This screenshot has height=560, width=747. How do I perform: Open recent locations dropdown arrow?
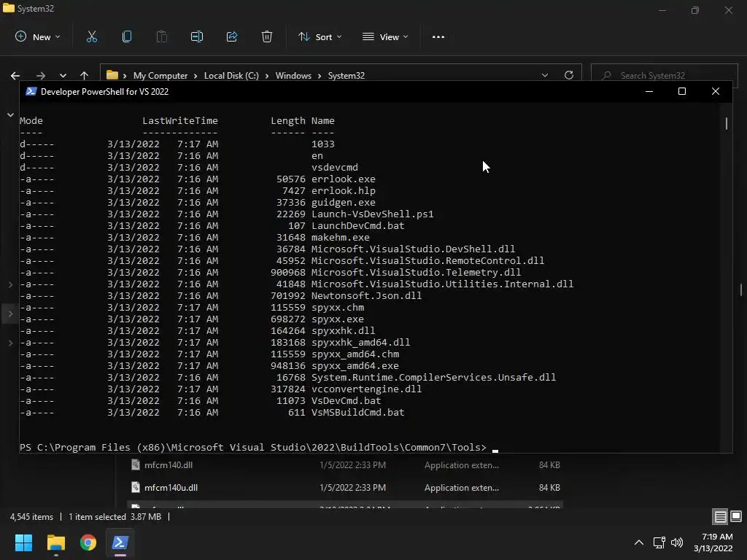(63, 75)
